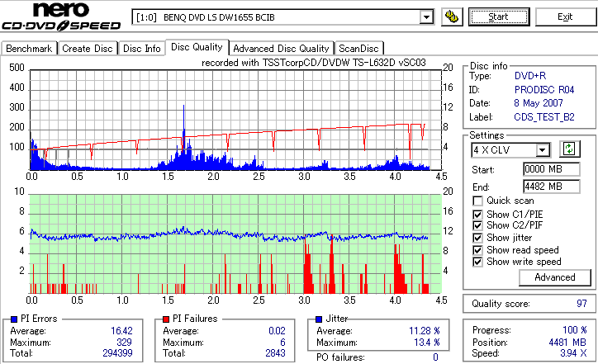Click PI Errors maximum 329
Viewport: 598px width, 364px height.
pyautogui.click(x=125, y=343)
